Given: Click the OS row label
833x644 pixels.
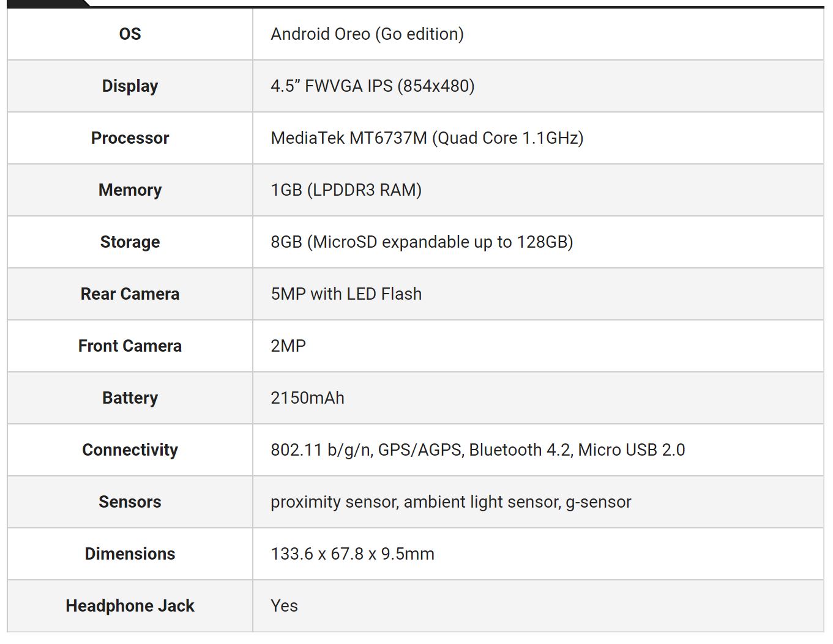Looking at the screenshot, I should 130,34.
